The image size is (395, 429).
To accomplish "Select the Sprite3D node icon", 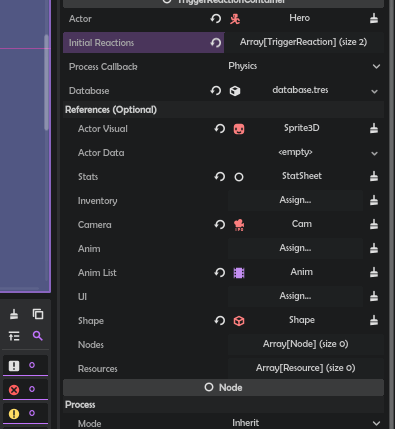I will 239,129.
